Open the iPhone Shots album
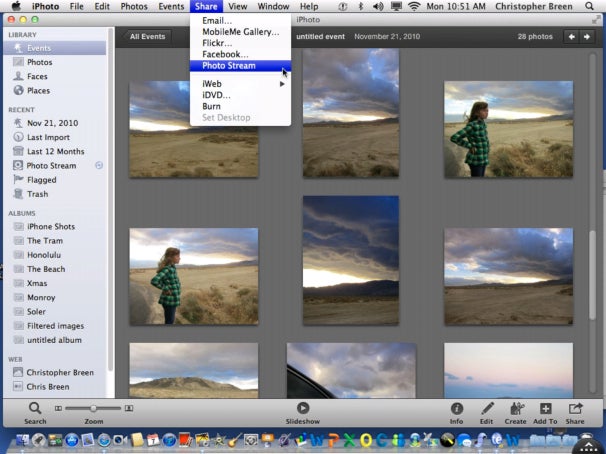The image size is (606, 454). [54, 226]
